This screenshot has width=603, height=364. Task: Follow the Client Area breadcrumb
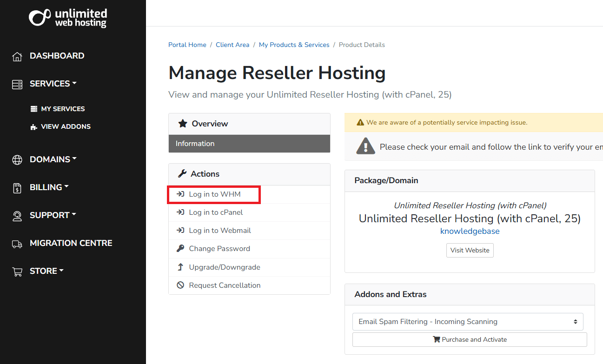click(x=232, y=45)
